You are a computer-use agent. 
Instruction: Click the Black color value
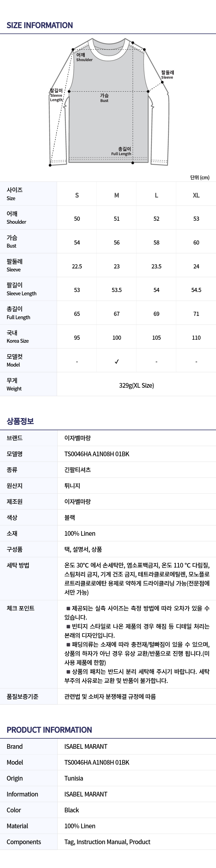pyautogui.click(x=72, y=810)
